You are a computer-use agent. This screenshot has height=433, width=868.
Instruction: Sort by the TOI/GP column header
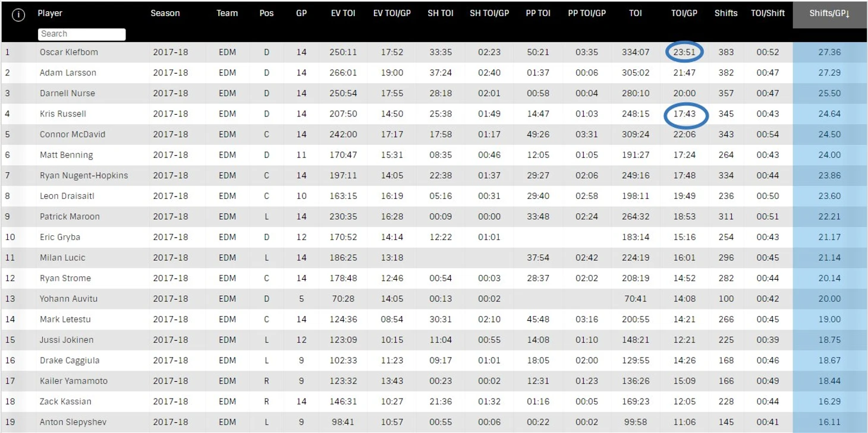pyautogui.click(x=684, y=13)
